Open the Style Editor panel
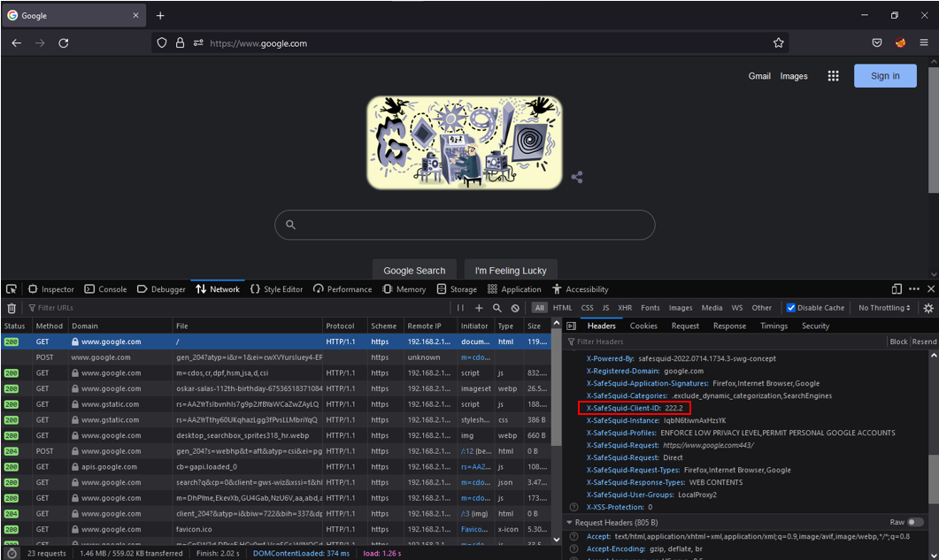939x560 pixels. (x=276, y=289)
